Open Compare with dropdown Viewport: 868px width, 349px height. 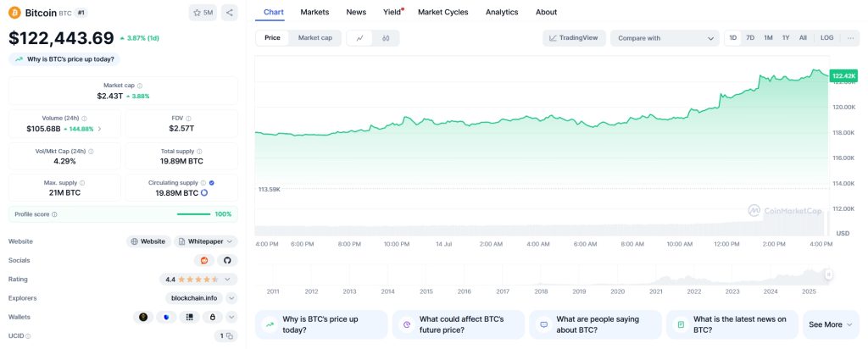[665, 38]
